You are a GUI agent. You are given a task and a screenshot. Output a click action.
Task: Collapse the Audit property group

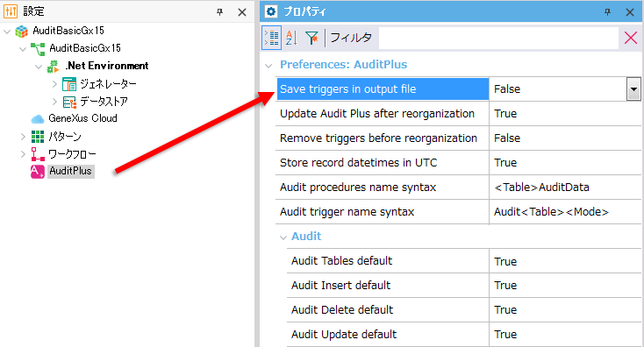tap(283, 237)
